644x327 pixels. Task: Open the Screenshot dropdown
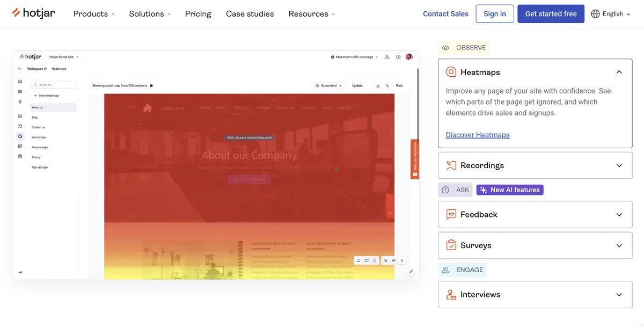pyautogui.click(x=328, y=85)
